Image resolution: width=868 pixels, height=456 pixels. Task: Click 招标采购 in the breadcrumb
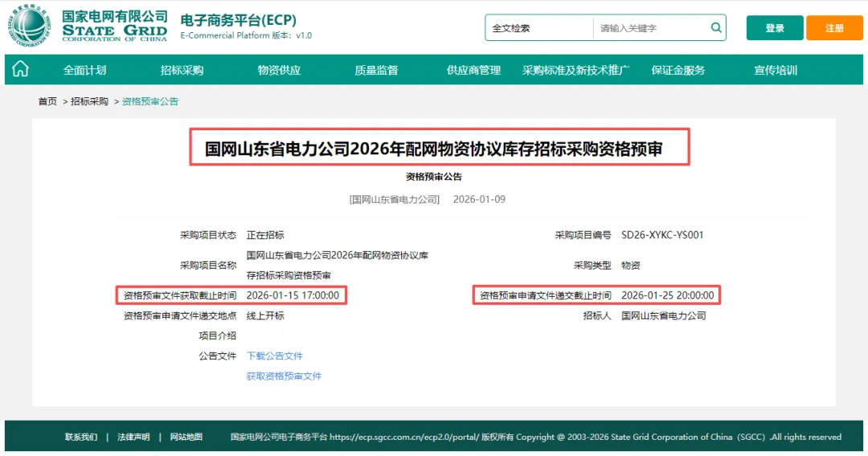(x=89, y=101)
